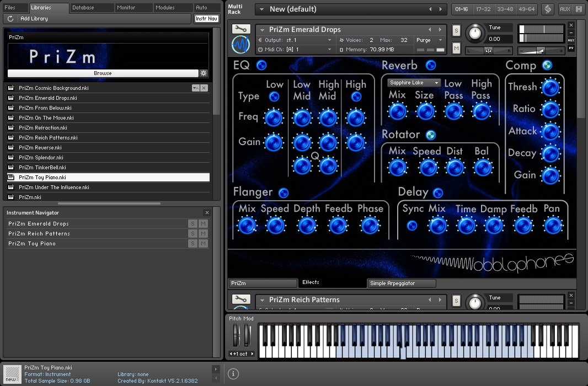Load previous instrument for PriZm Emerald Drops
This screenshot has width=588, height=386.
[x=430, y=29]
